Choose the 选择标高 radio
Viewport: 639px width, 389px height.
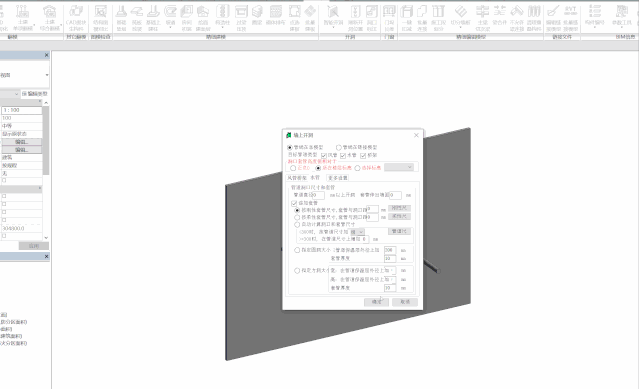pos(357,168)
